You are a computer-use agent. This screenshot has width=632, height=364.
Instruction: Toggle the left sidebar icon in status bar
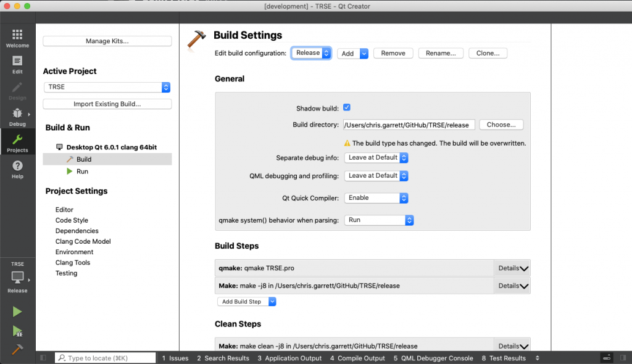(x=43, y=358)
